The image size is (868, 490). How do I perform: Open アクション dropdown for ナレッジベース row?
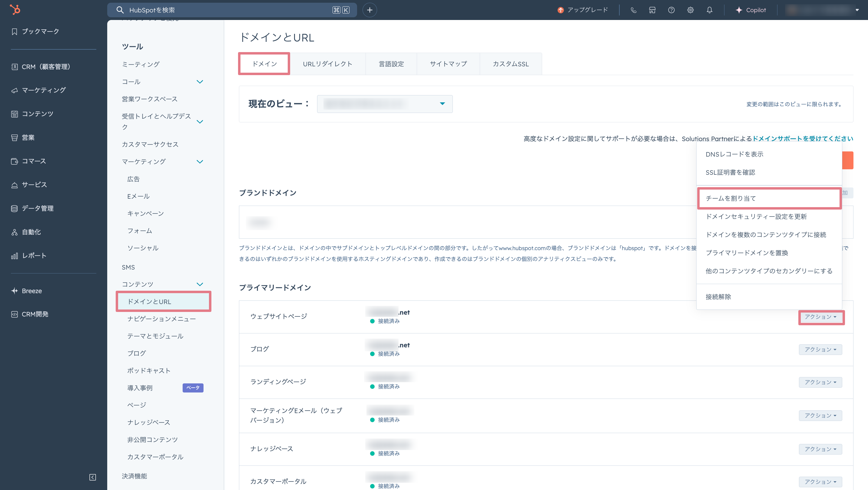[x=820, y=449]
